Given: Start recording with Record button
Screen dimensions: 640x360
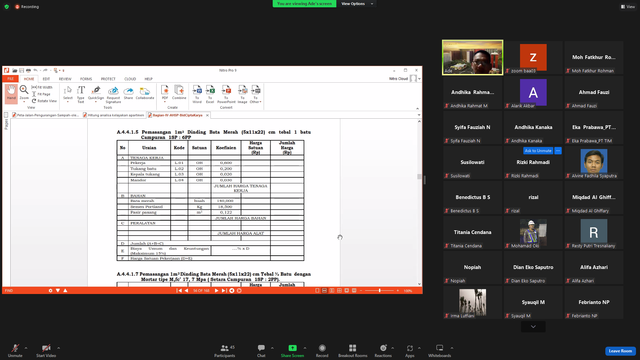Looking at the screenshot, I should coord(322,350).
